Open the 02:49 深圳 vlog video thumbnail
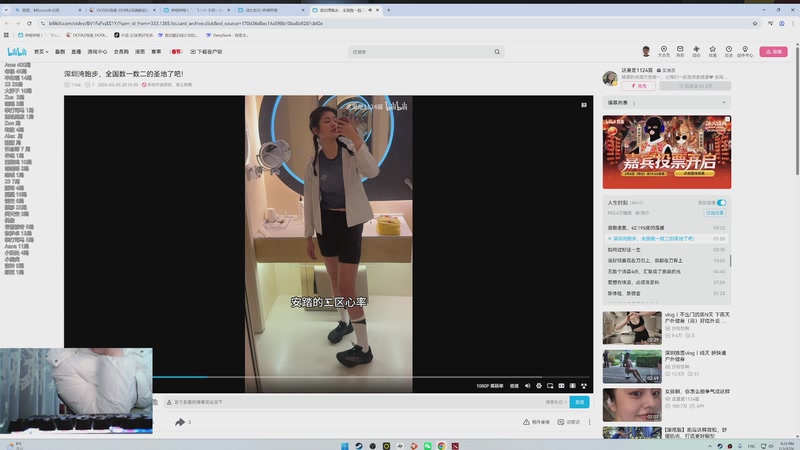 (x=632, y=366)
